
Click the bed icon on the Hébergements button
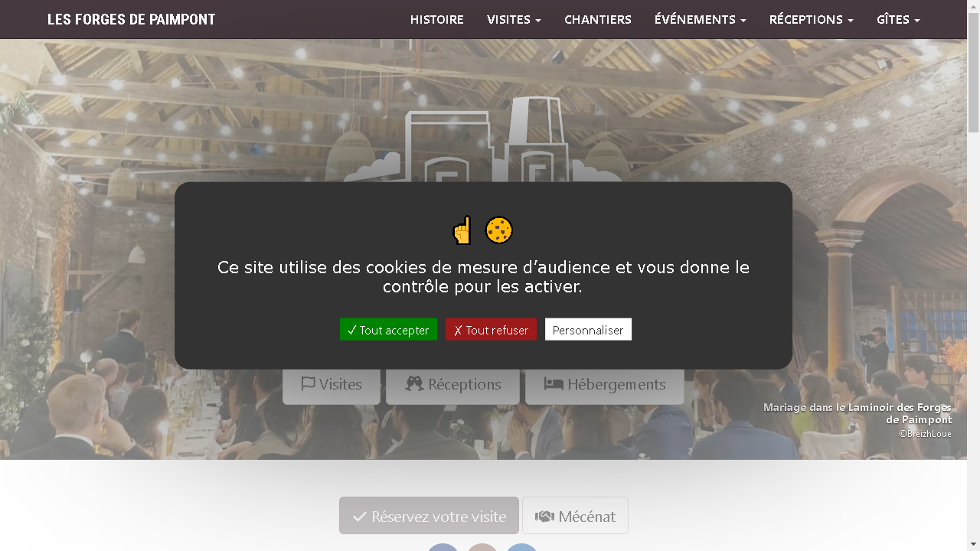click(554, 383)
